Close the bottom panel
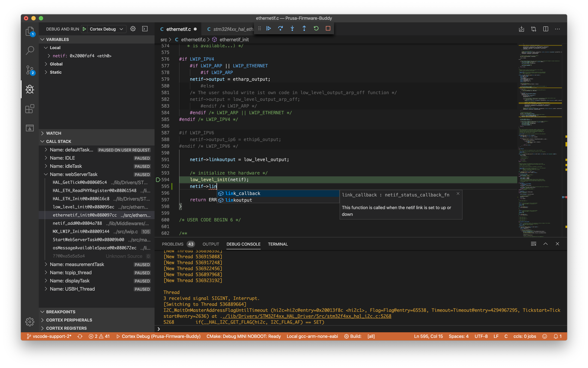The height and width of the screenshot is (368, 588). click(x=557, y=244)
